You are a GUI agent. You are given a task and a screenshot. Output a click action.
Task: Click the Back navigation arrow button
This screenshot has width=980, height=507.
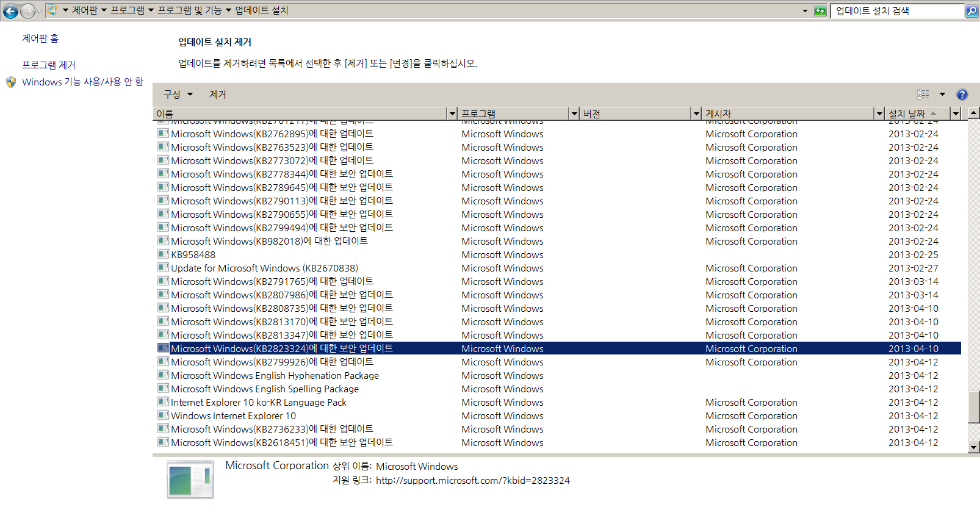(x=10, y=11)
